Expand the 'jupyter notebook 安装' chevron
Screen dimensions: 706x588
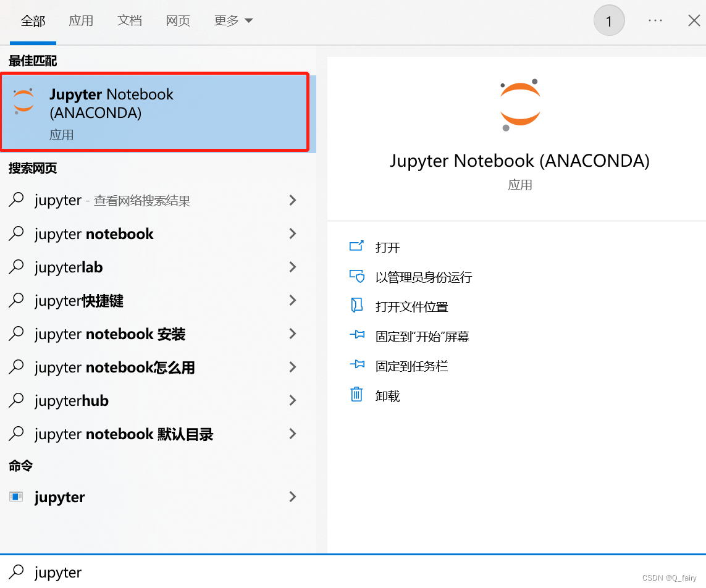click(293, 333)
